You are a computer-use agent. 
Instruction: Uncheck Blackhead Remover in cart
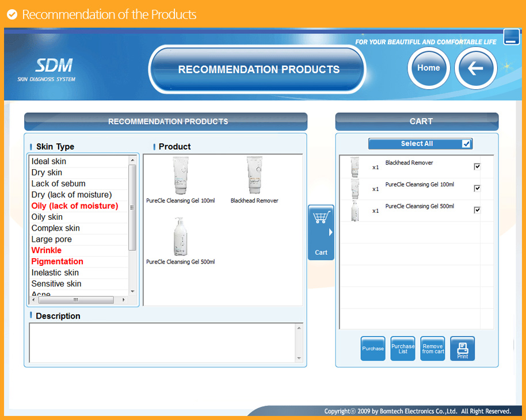(477, 166)
